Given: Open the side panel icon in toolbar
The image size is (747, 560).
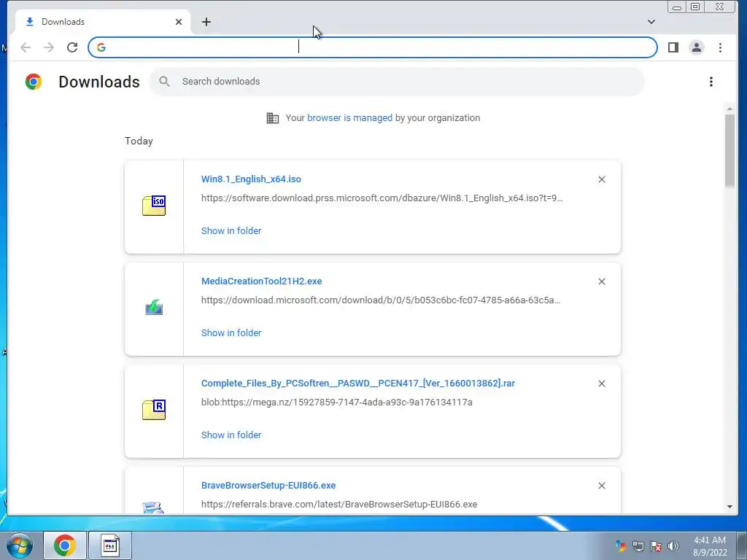Looking at the screenshot, I should [673, 47].
